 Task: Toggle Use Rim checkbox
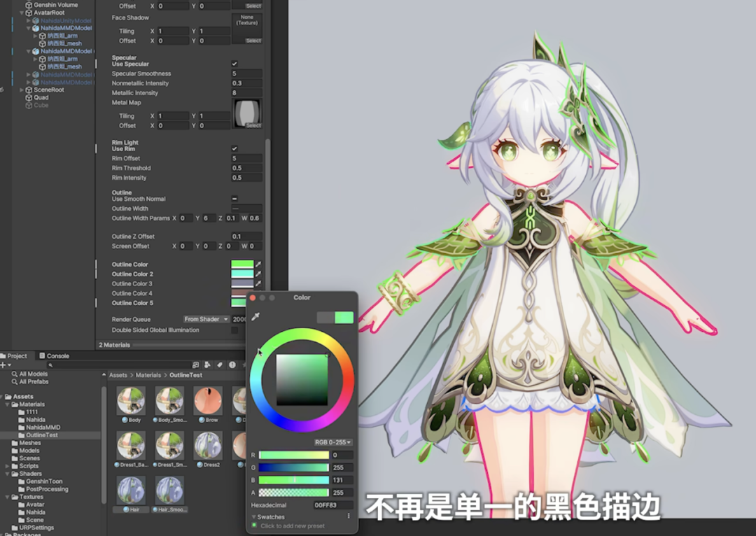pyautogui.click(x=234, y=148)
